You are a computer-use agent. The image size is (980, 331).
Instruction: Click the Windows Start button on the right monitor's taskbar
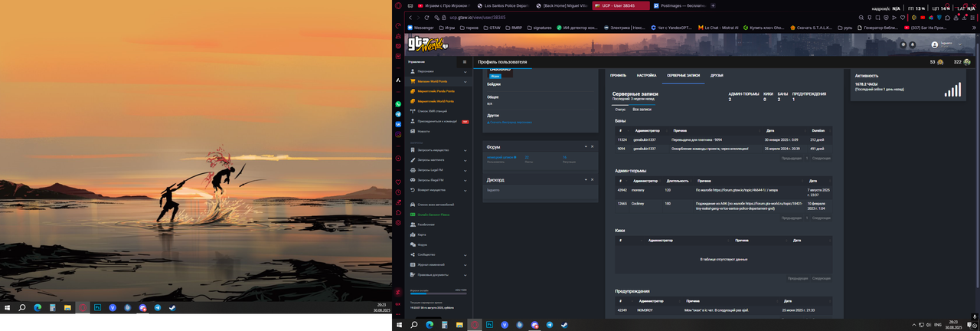pyautogui.click(x=399, y=325)
